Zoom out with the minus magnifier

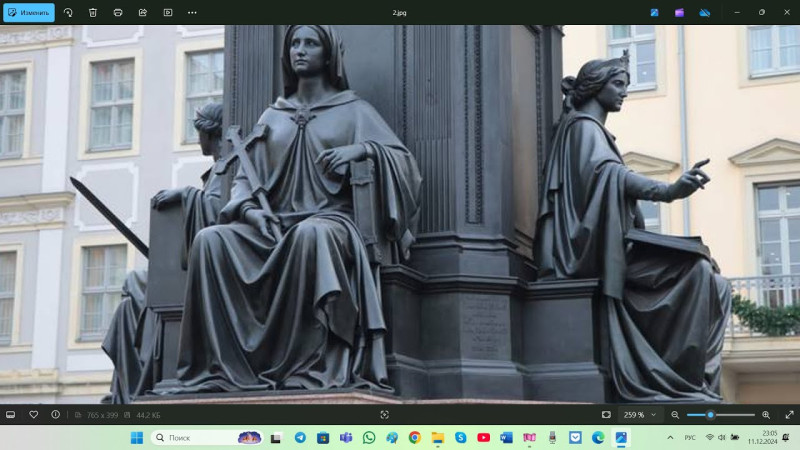tap(675, 414)
